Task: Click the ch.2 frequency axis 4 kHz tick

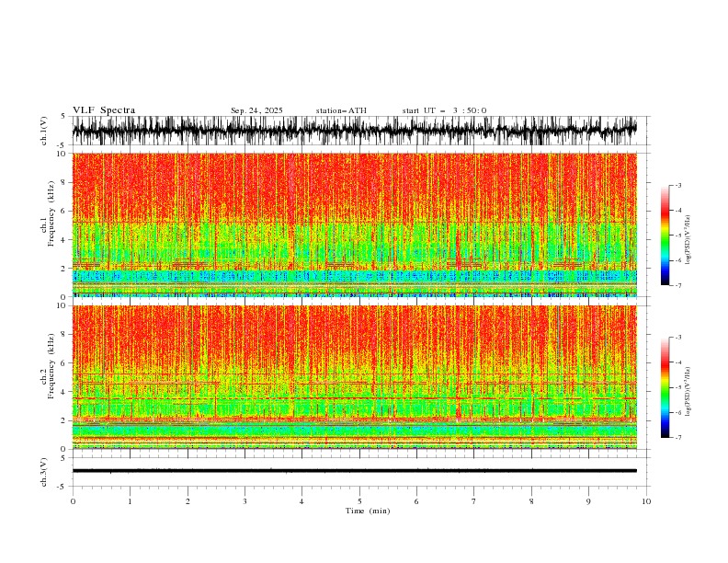Action: tap(65, 392)
